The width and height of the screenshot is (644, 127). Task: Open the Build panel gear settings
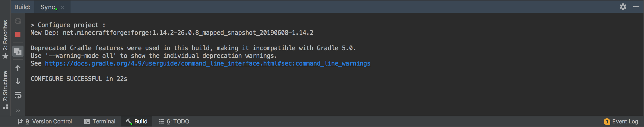pos(623,7)
